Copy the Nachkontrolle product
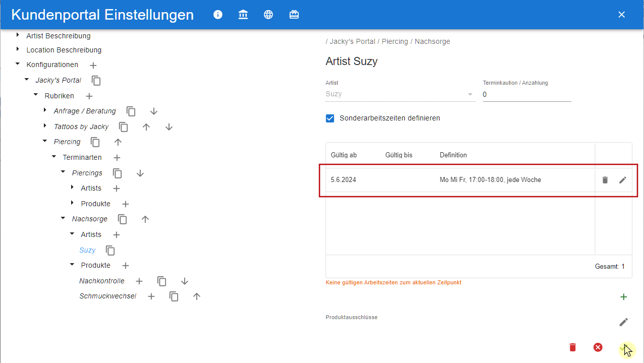Viewport: 644px width, 363px height. 162,281
